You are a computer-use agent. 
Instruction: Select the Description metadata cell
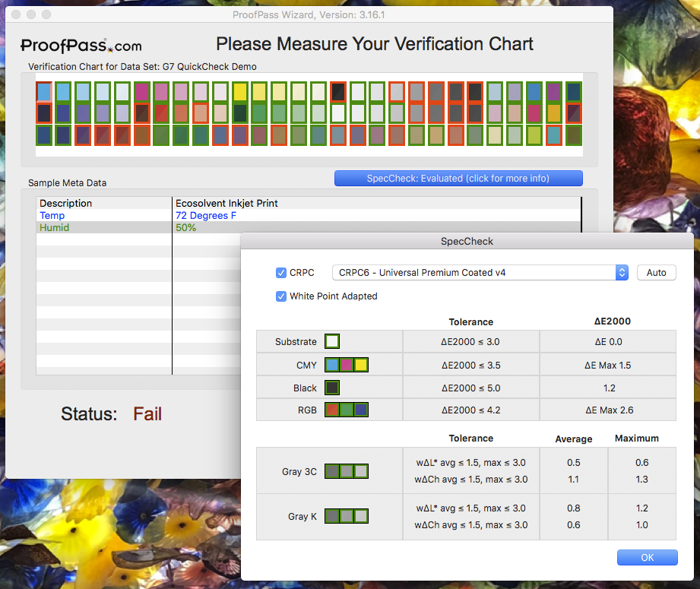(104, 203)
